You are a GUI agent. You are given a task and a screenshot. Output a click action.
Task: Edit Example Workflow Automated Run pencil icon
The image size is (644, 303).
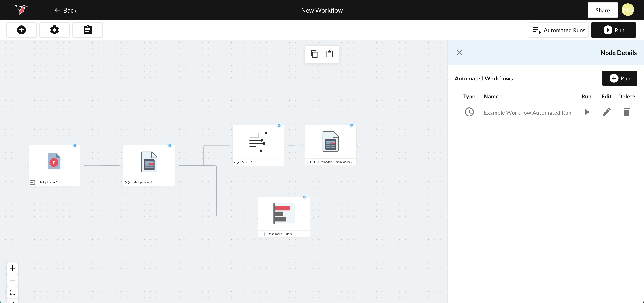[606, 112]
